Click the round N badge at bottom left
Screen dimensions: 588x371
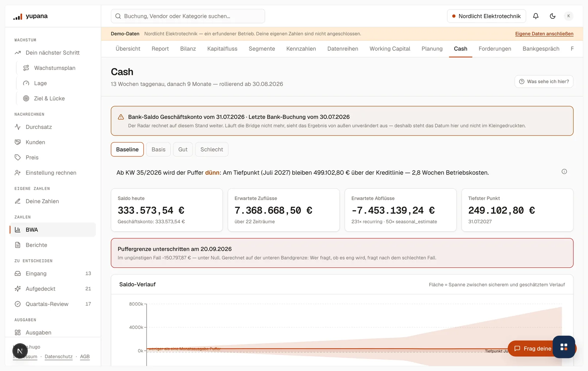[20, 351]
